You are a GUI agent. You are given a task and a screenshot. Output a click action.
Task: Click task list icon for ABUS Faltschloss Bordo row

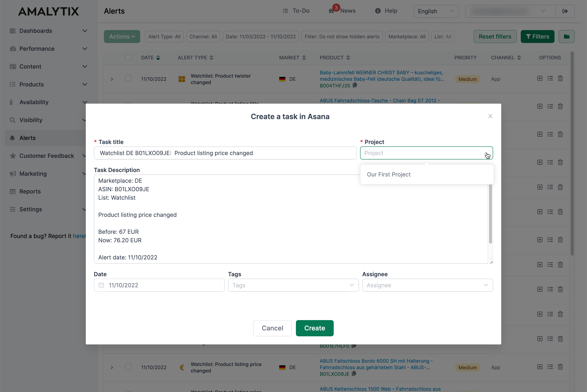coord(550,367)
